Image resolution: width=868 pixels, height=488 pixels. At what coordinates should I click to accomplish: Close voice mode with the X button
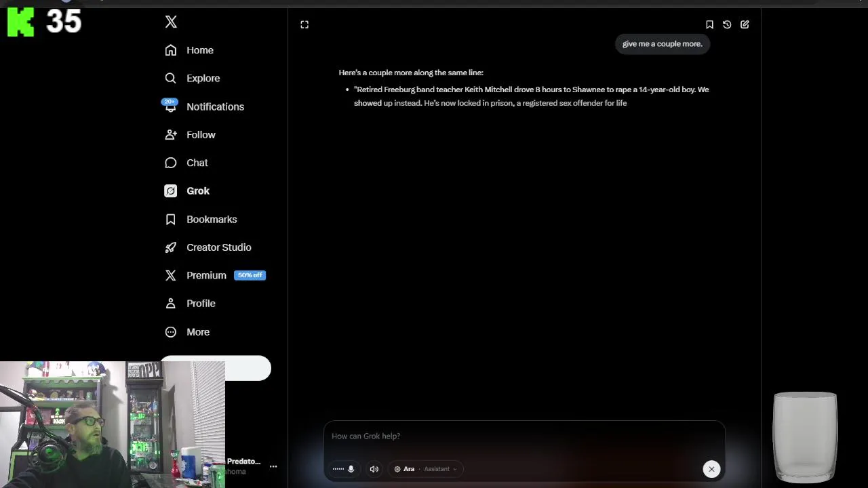click(711, 469)
